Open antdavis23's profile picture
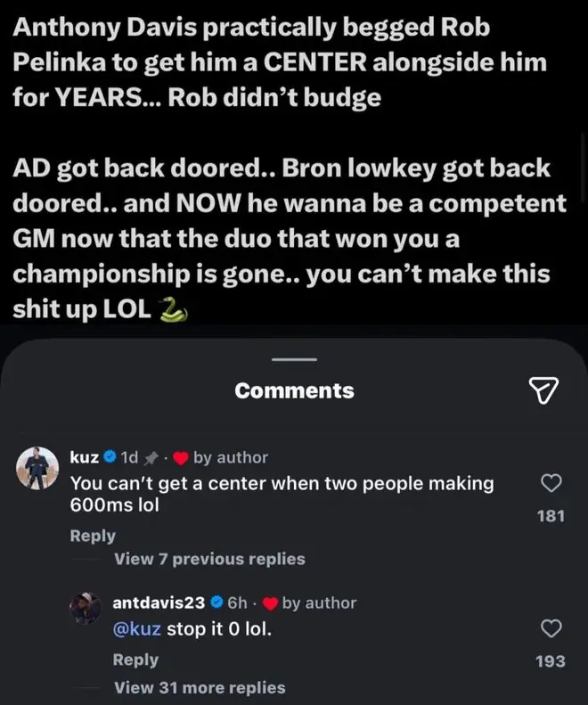Viewport: 588px width, 705px height. 86,608
